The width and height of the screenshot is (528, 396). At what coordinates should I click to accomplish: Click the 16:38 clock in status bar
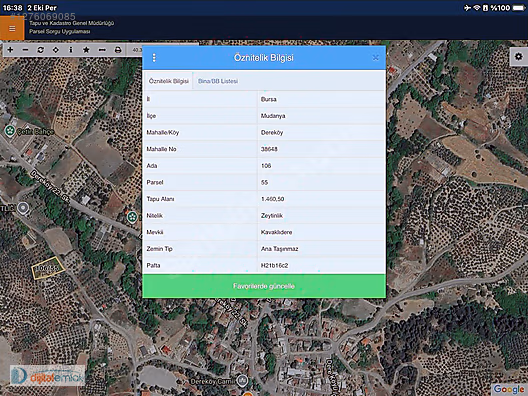coord(13,7)
